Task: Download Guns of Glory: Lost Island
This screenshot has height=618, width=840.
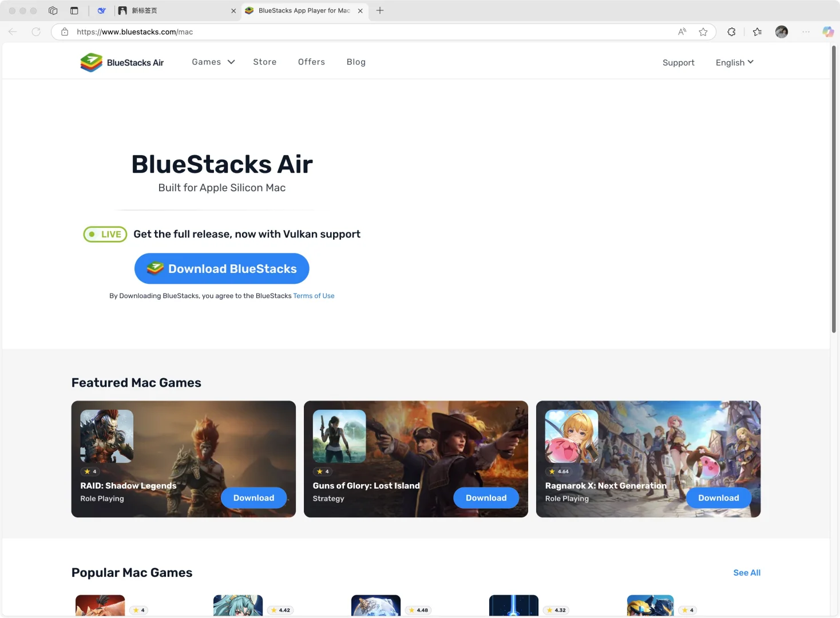Action: [x=486, y=498]
